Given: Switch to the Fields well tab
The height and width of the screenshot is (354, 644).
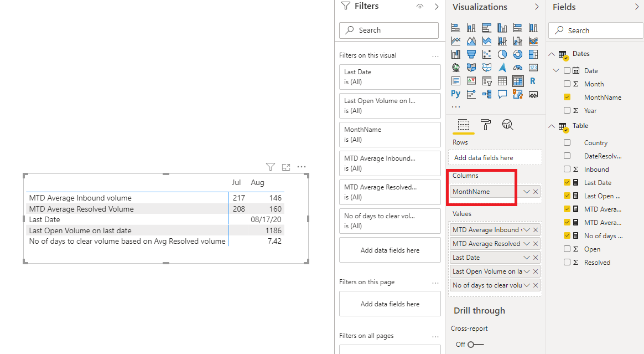Looking at the screenshot, I should tap(463, 125).
